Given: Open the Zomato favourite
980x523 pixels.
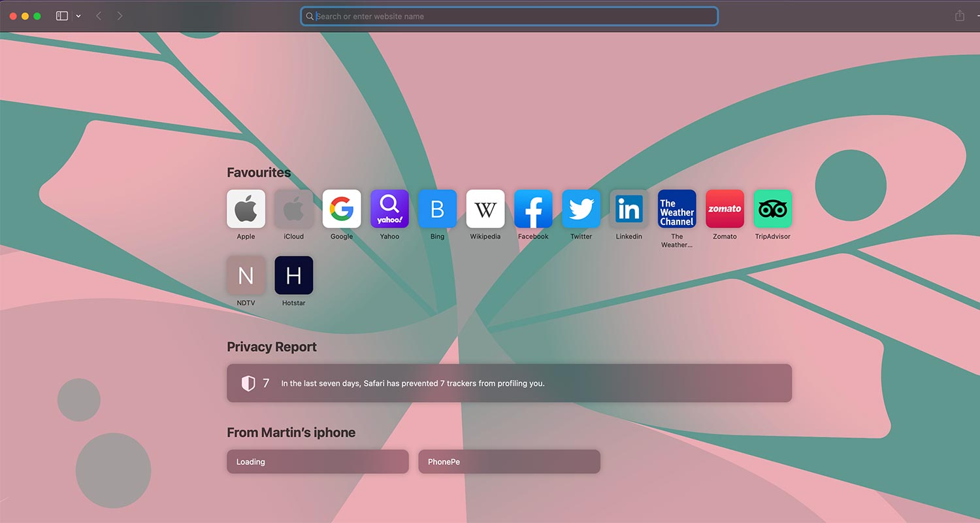Looking at the screenshot, I should pos(725,209).
